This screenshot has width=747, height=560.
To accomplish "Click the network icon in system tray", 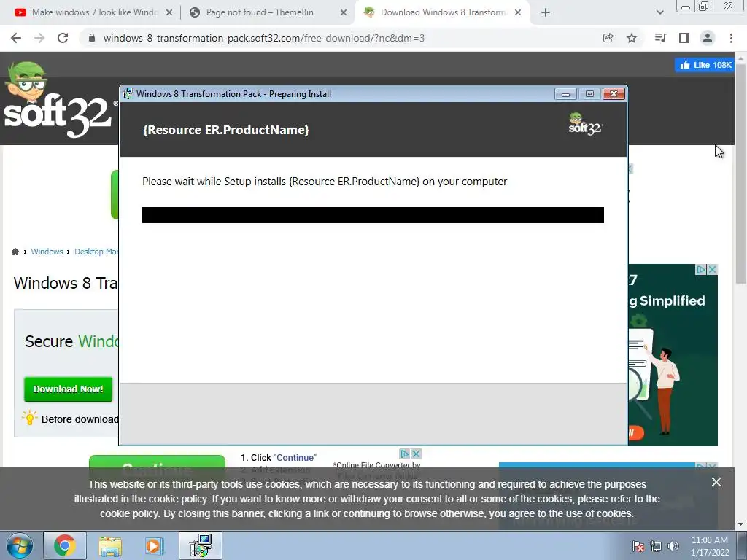I will (656, 546).
